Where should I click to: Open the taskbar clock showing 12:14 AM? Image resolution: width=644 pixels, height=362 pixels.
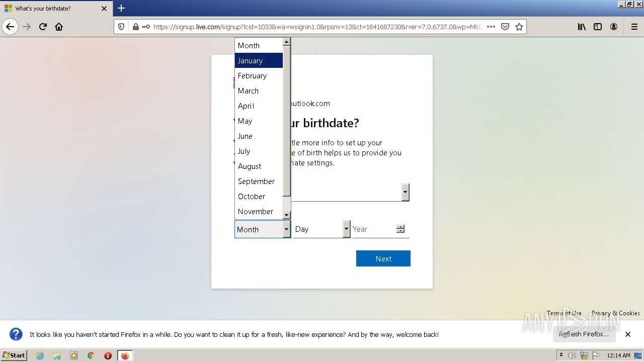tap(618, 355)
